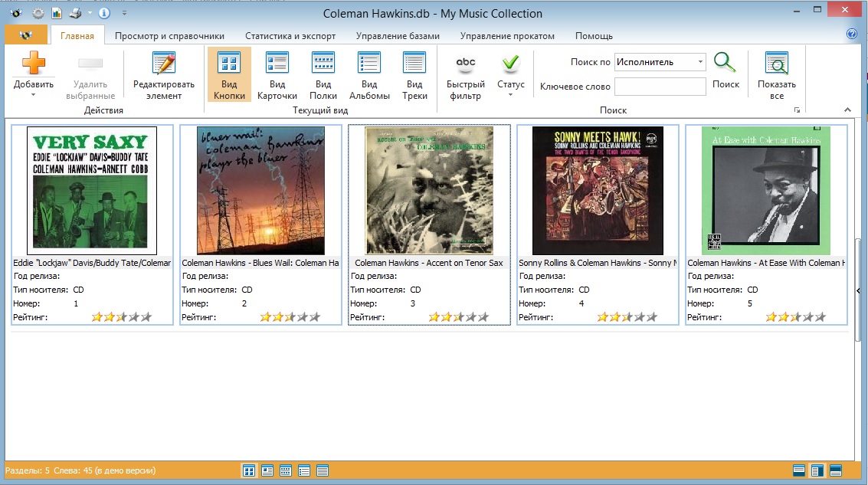Expand the side panel arrow at right edge

[x=859, y=290]
